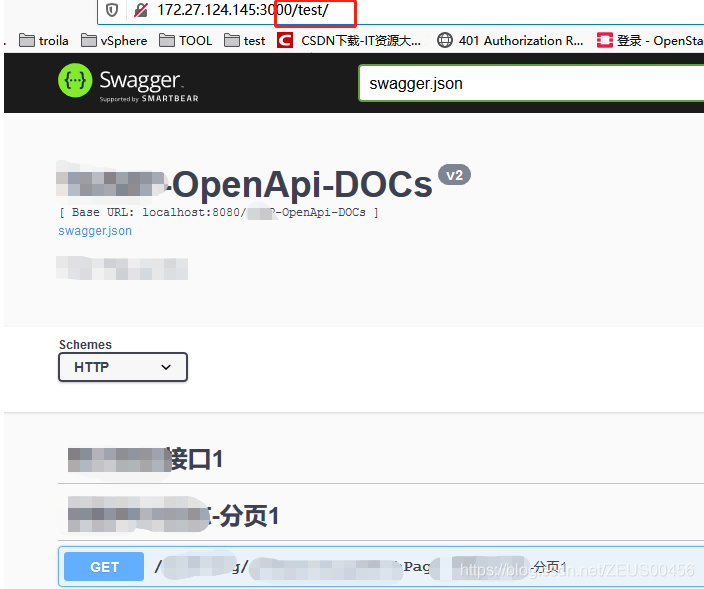
Task: Open the test bookmarks folder
Action: click(245, 41)
